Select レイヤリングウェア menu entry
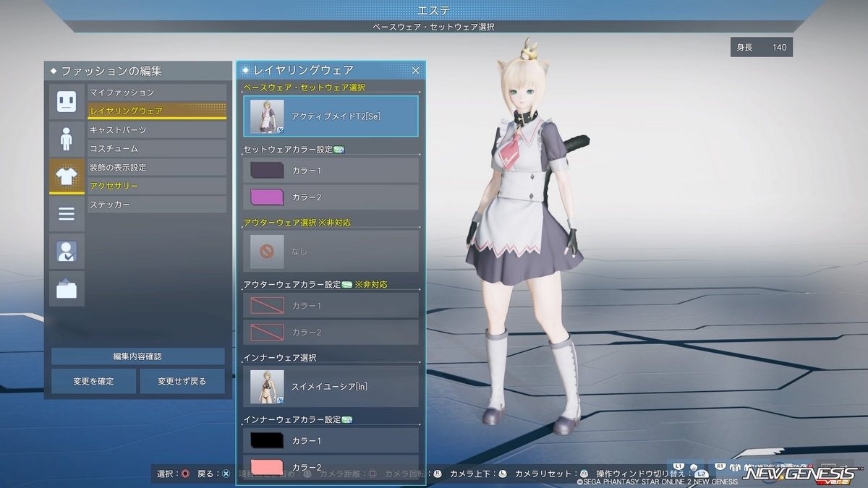This screenshot has height=488, width=868. pos(157,111)
